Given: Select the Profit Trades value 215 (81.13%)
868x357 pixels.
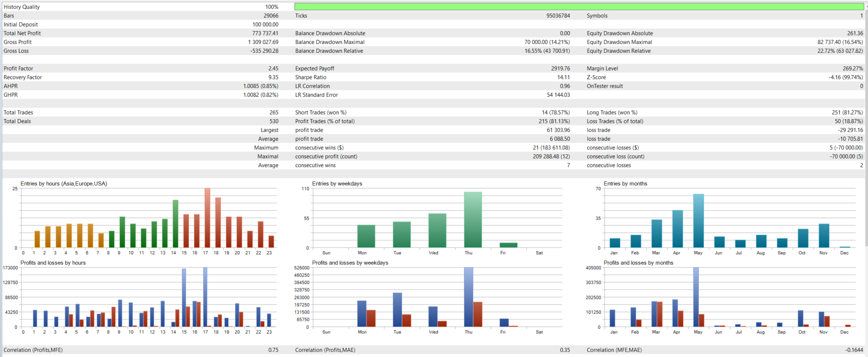Looking at the screenshot, I should click(554, 121).
